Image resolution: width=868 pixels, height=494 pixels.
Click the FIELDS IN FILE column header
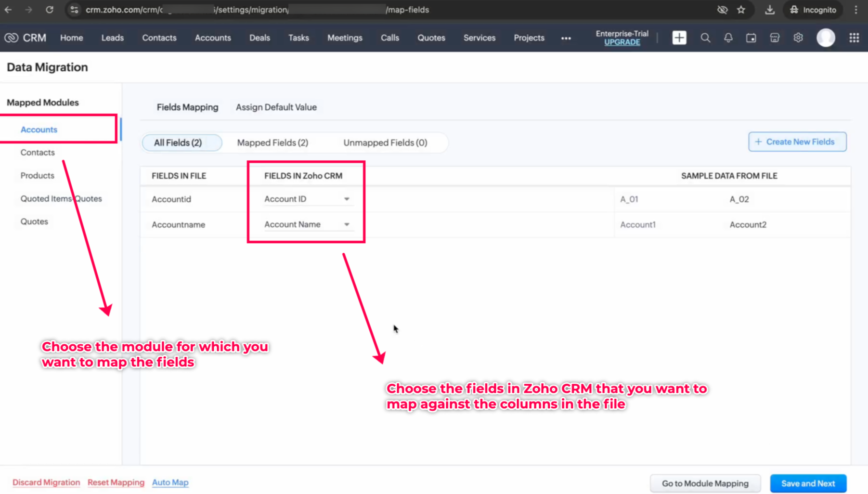coord(179,176)
